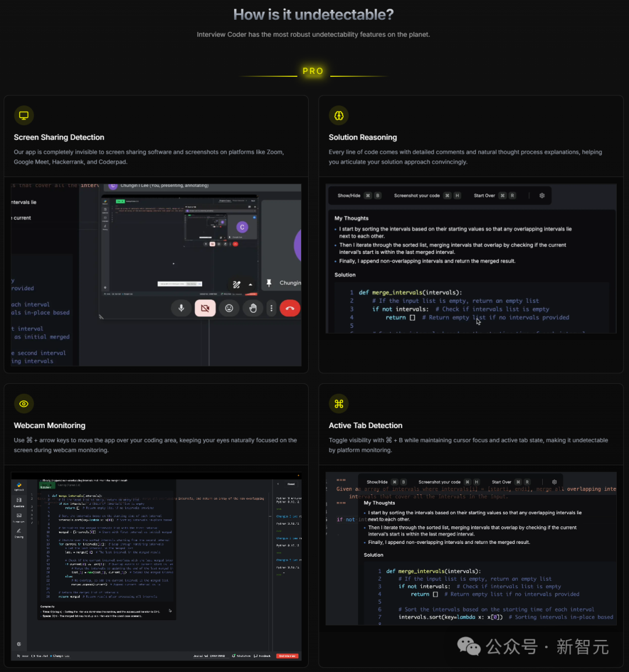Click Show/Hide in the Active Tab Detection toolbar
Image resolution: width=629 pixels, height=672 pixels.
377,482
